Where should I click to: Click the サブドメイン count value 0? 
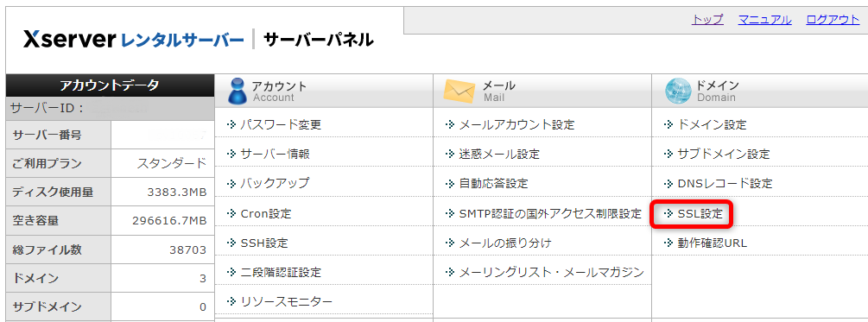click(x=203, y=307)
